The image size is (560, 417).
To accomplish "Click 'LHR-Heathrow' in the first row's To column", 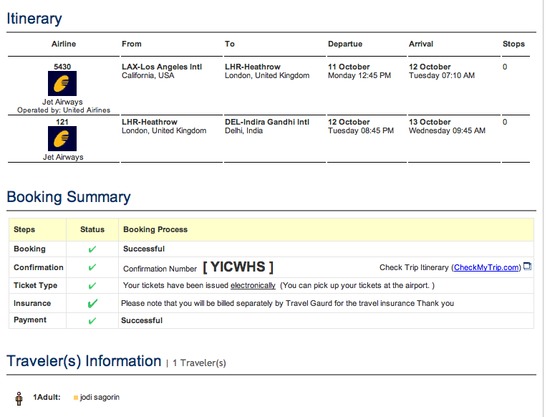I will [x=252, y=67].
